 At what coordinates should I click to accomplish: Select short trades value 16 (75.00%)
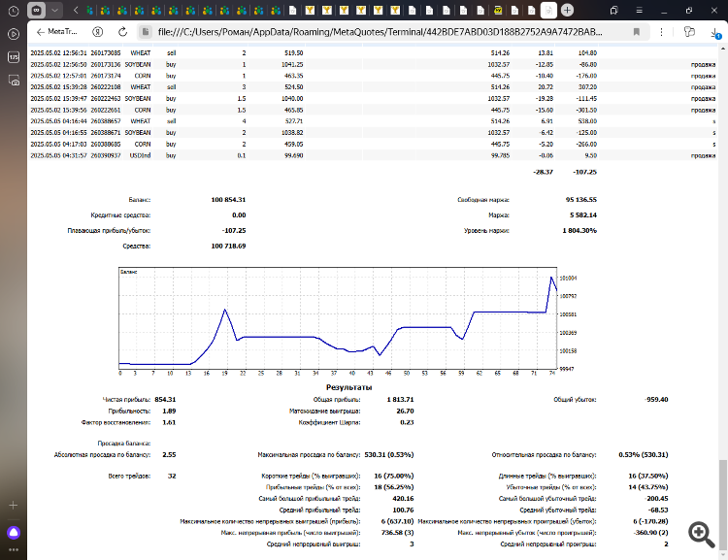[x=394, y=476]
